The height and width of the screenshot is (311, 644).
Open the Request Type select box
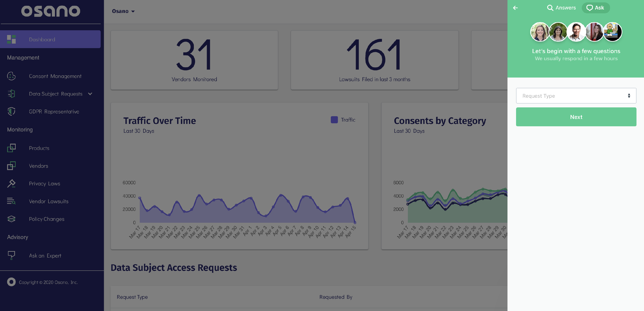[x=576, y=96]
